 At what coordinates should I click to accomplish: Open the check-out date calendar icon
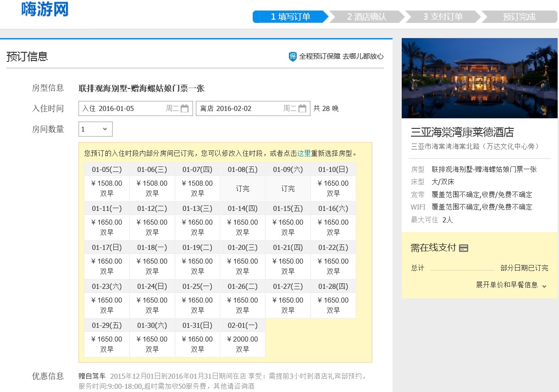click(x=302, y=109)
